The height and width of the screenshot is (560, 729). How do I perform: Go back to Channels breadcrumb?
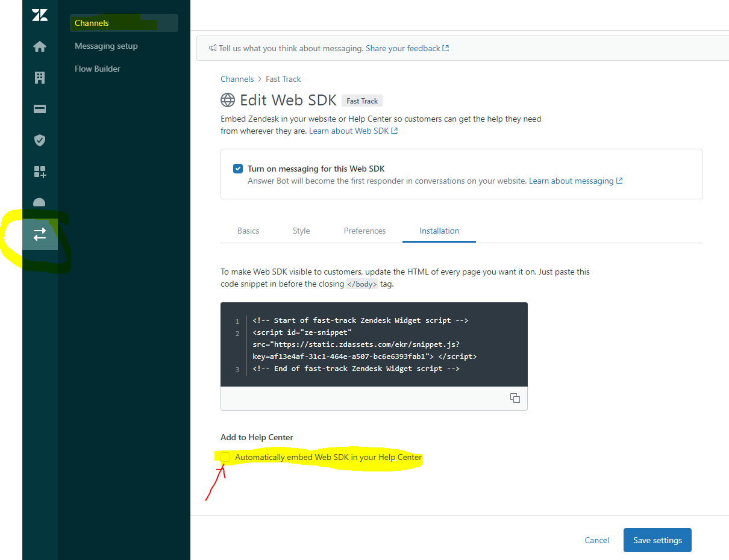(237, 79)
